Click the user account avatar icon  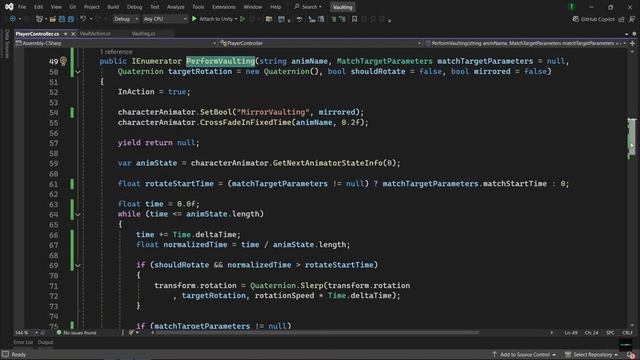click(x=572, y=7)
